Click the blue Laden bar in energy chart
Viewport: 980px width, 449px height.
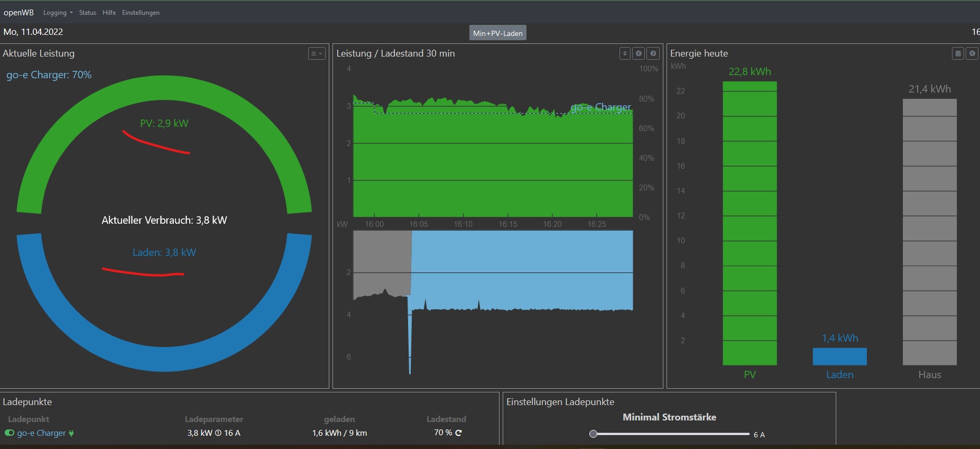[x=839, y=356]
